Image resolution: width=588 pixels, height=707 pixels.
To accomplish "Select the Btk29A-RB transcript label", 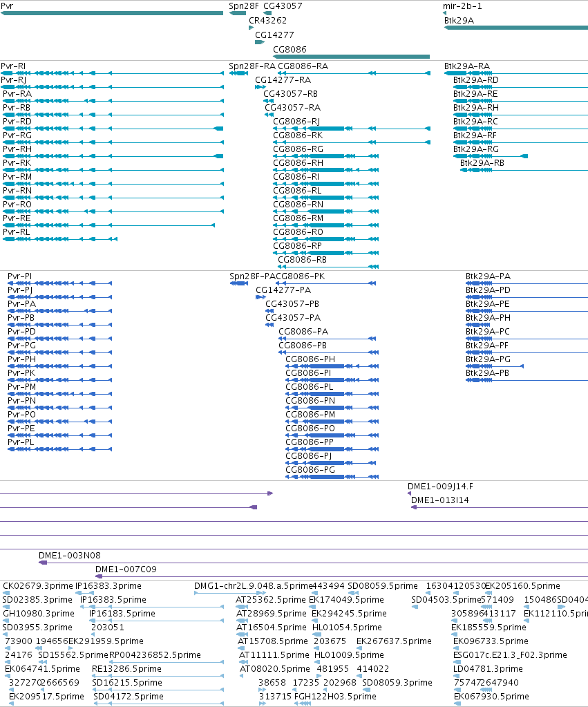I will tap(482, 163).
